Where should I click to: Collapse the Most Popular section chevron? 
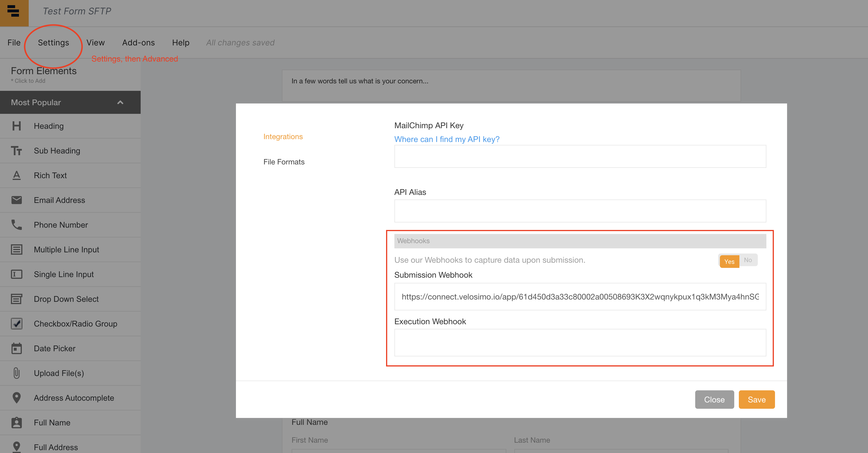(x=120, y=103)
